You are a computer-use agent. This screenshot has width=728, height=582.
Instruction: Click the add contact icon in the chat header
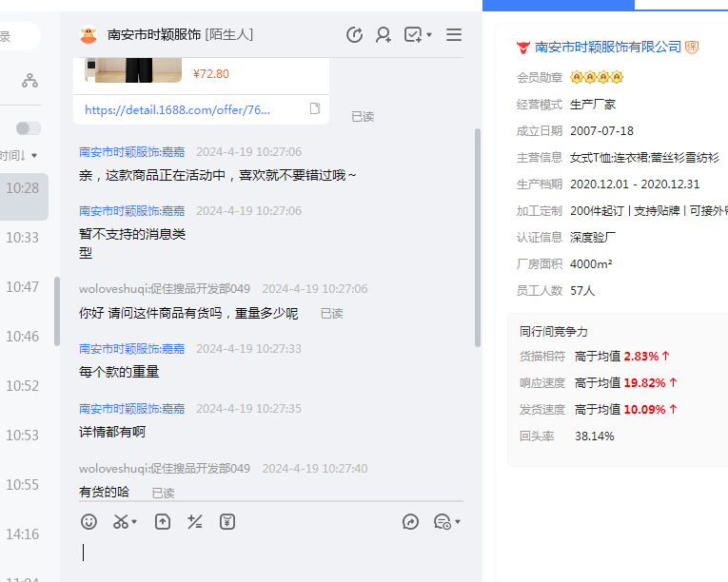coord(384,35)
